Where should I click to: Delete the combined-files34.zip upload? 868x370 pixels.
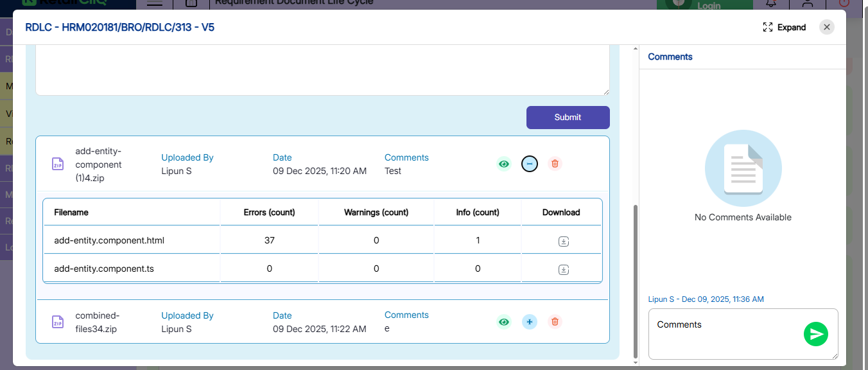coord(555,322)
